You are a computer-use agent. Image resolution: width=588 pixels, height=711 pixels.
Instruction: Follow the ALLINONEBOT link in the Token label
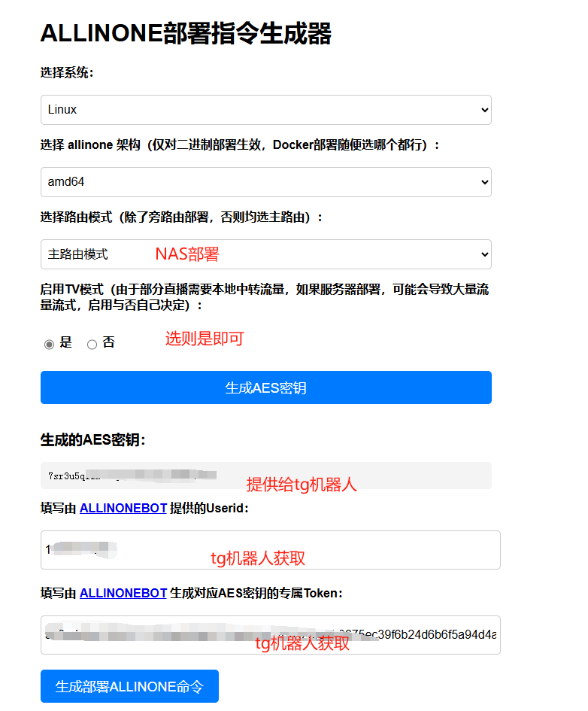(123, 593)
